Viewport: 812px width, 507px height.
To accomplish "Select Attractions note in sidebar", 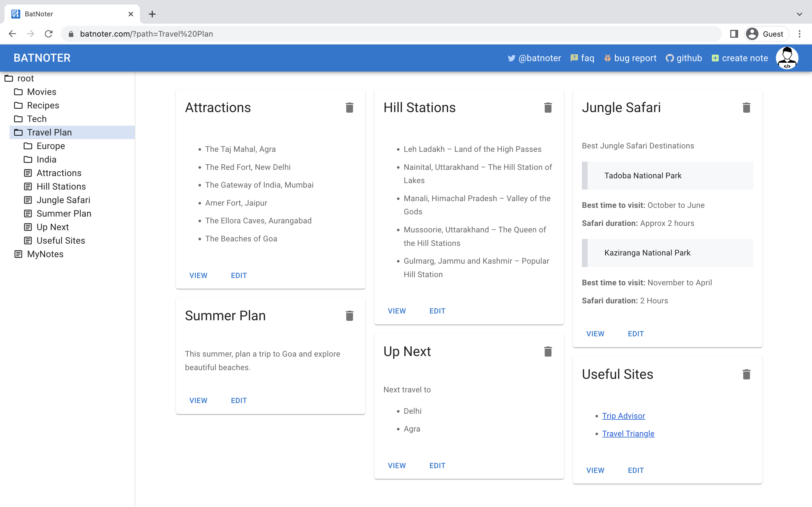I will (x=59, y=173).
